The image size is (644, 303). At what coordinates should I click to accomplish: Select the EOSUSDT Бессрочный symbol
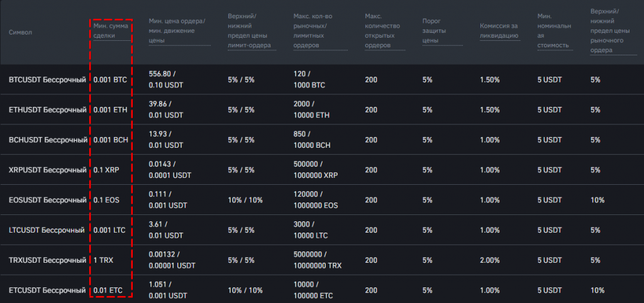[x=47, y=201]
